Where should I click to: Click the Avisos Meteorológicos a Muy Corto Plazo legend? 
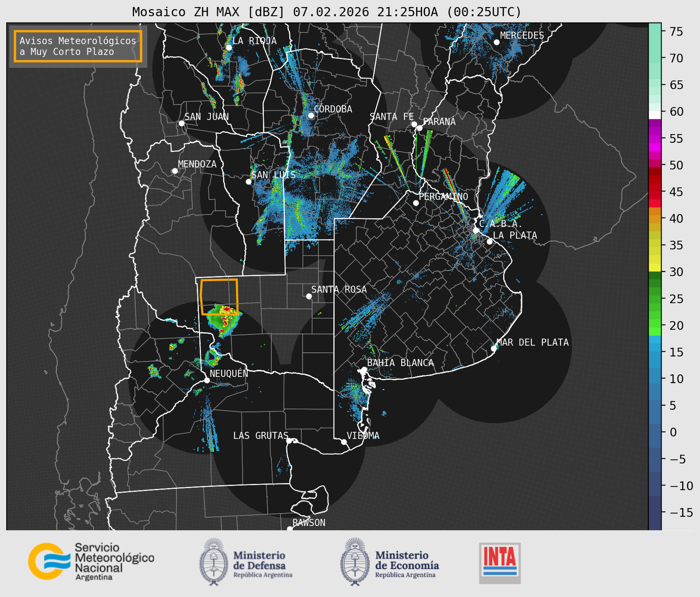click(78, 46)
